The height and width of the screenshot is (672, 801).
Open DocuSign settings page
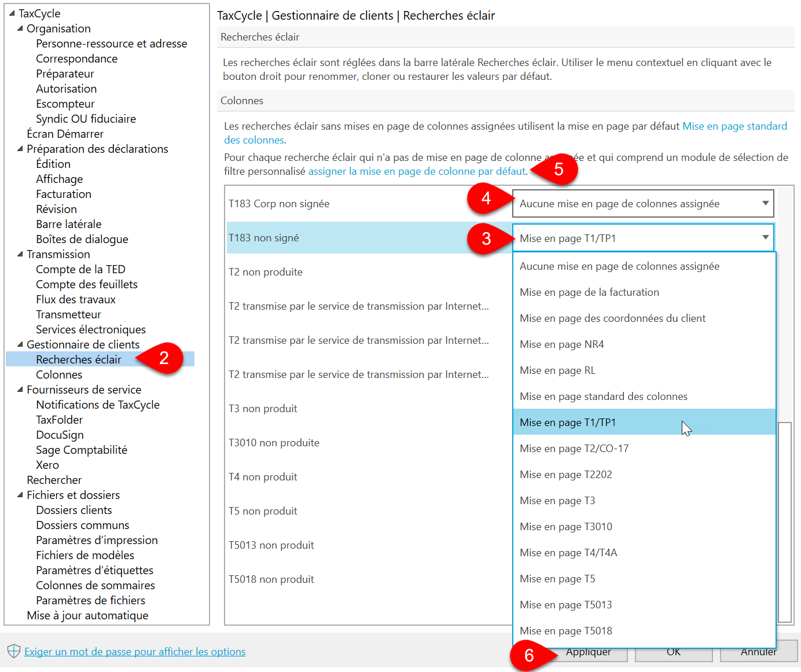(x=60, y=435)
